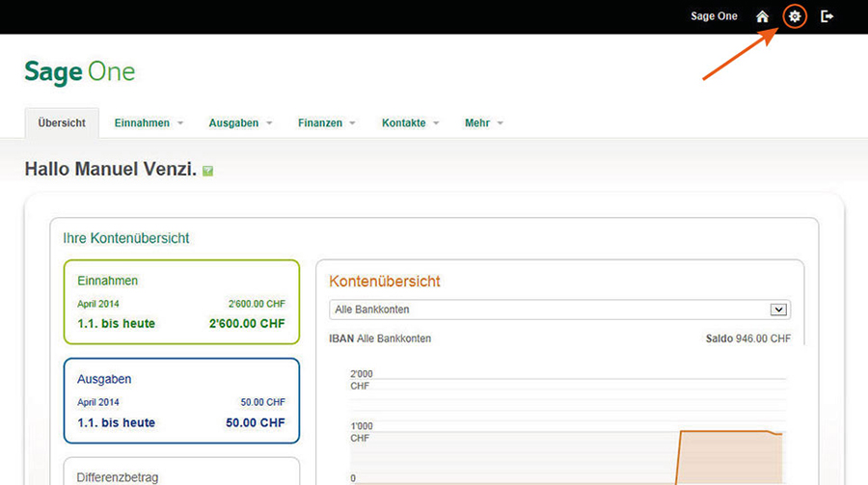Open the Ausgaben menu
This screenshot has height=485, width=868.
(233, 122)
